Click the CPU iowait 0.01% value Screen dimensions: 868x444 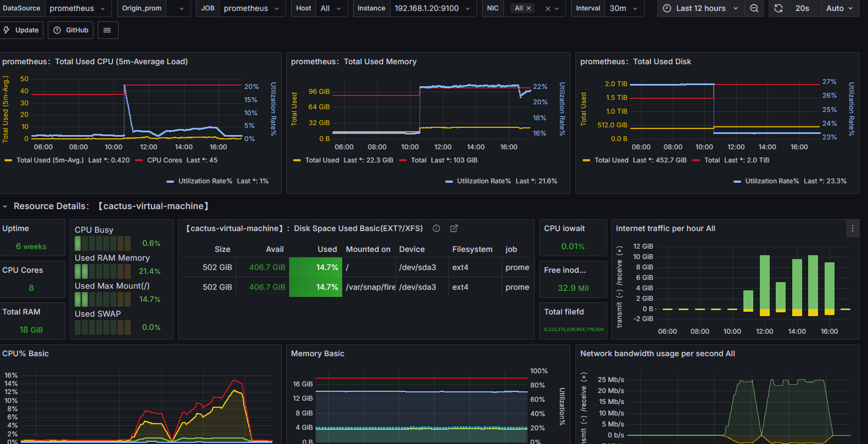tap(573, 246)
